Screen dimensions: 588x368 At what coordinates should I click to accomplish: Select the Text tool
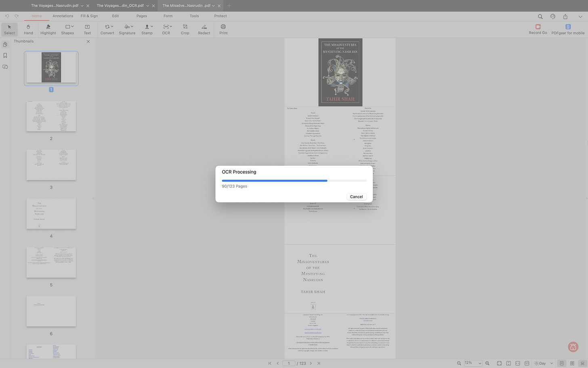pos(87,29)
